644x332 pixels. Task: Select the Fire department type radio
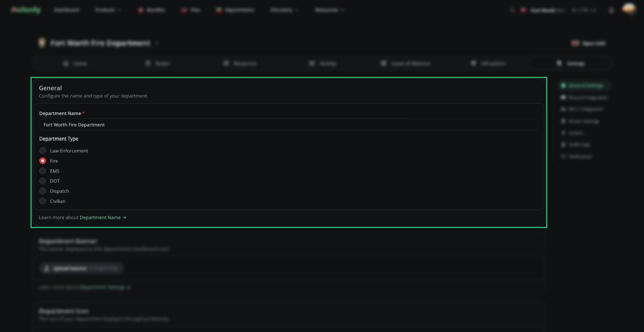pos(43,161)
